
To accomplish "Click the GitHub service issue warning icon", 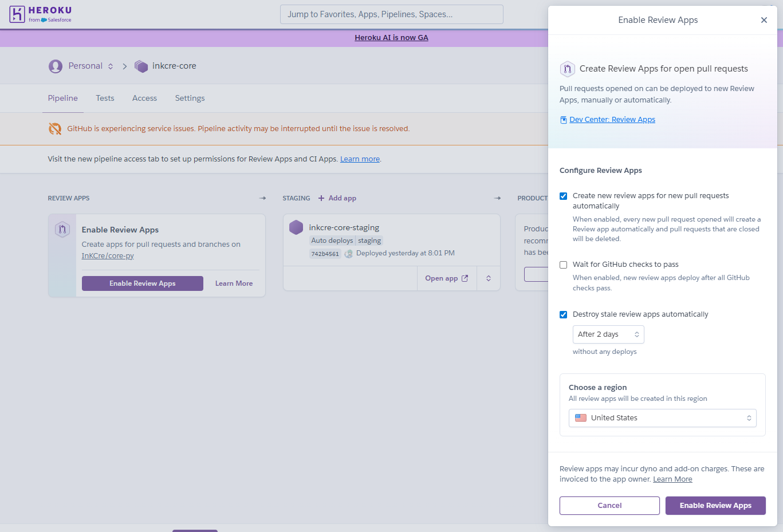I will pyautogui.click(x=55, y=129).
